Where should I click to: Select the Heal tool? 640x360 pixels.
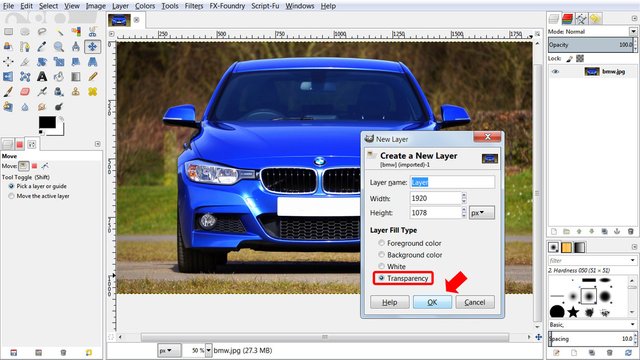[x=93, y=91]
